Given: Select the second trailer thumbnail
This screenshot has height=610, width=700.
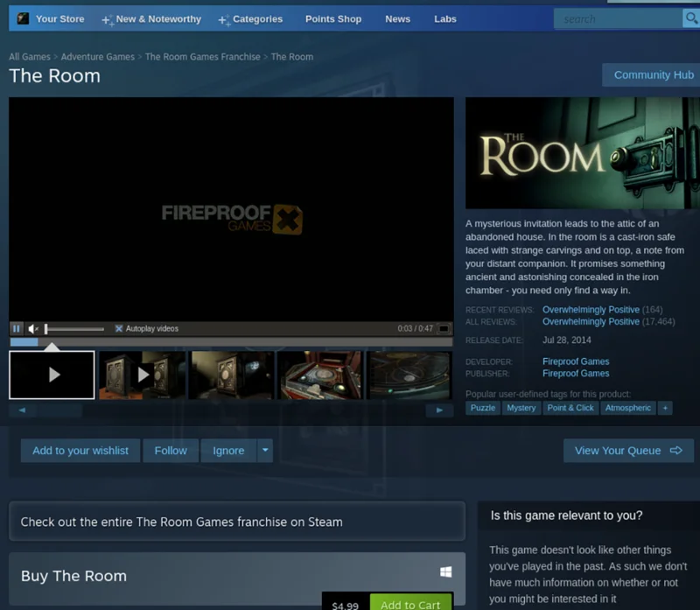Looking at the screenshot, I should [142, 375].
